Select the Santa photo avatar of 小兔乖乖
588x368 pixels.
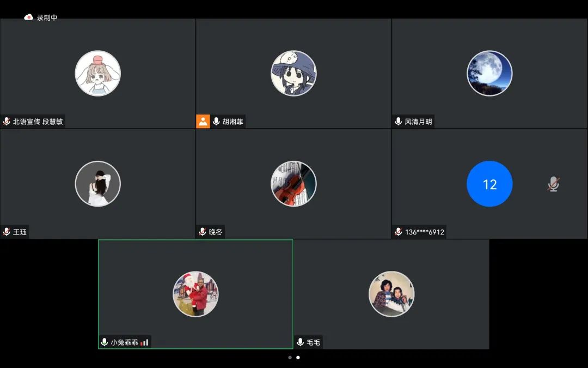tap(195, 294)
